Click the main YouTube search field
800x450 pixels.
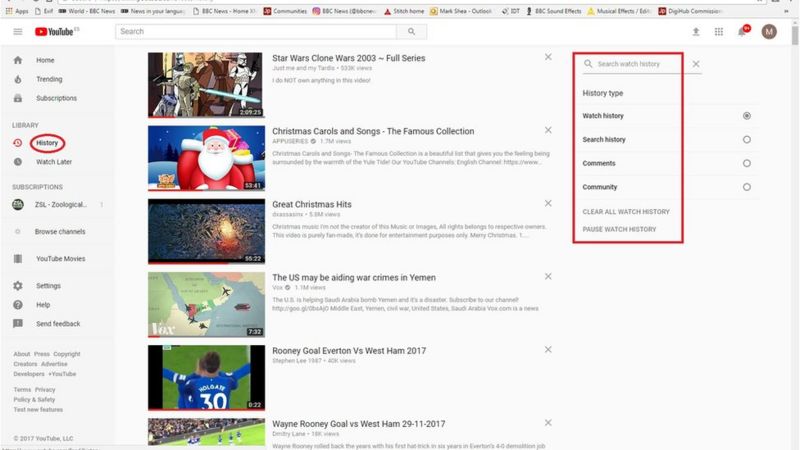(256, 32)
